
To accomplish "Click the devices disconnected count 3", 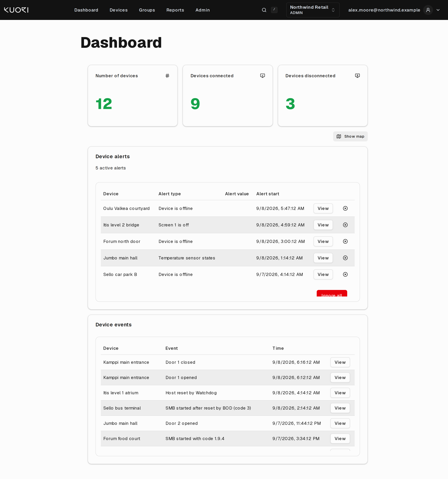I will 290,104.
